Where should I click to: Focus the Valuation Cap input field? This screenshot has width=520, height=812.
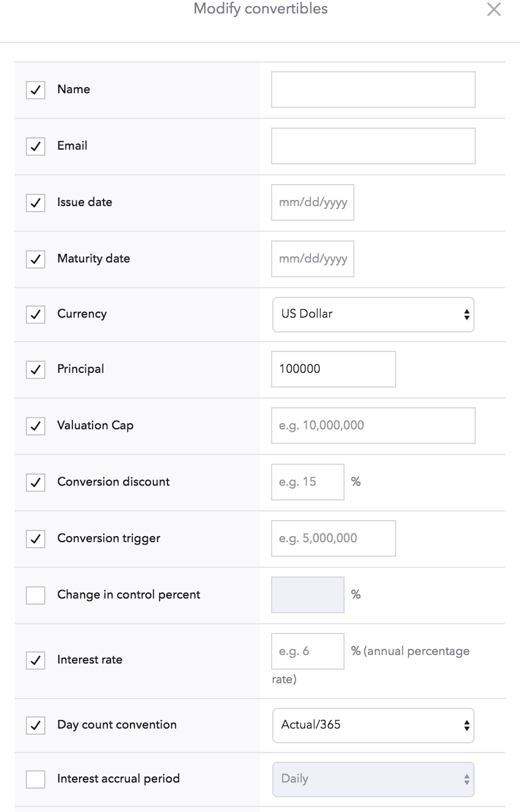373,426
